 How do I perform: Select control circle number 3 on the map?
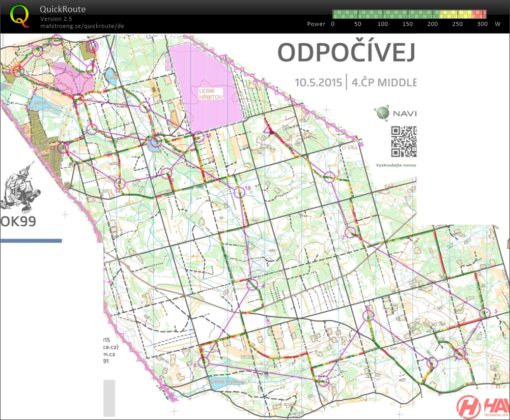click(x=485, y=313)
